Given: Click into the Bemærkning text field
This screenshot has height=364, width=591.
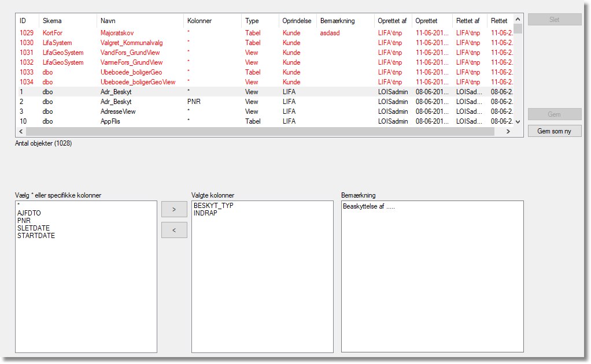Looking at the screenshot, I should pos(432,277).
